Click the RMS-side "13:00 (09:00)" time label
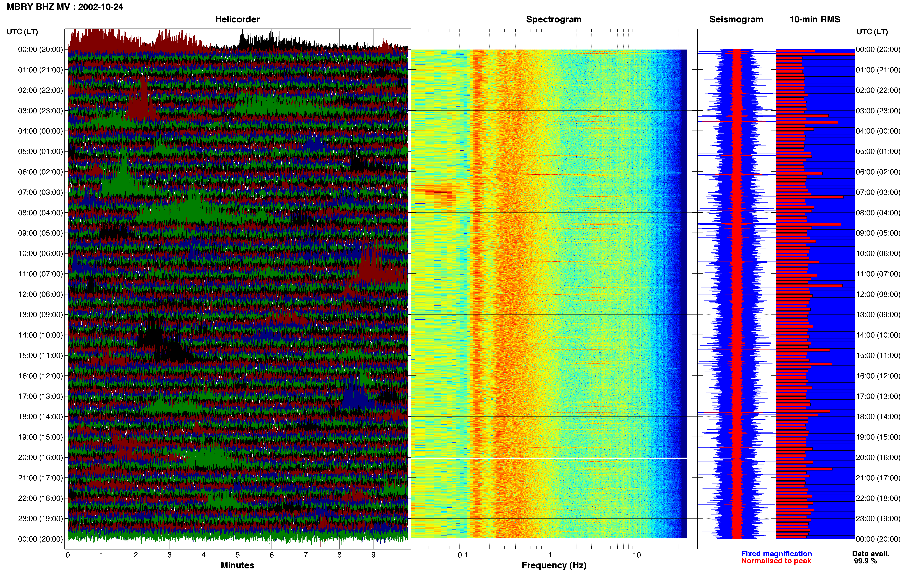Image resolution: width=924 pixels, height=578 pixels. tap(878, 315)
